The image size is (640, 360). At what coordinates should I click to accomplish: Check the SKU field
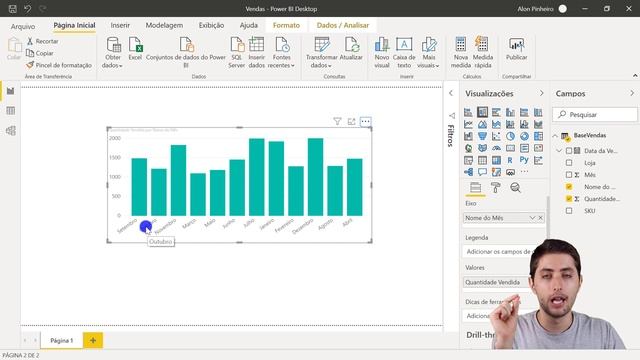(x=569, y=211)
